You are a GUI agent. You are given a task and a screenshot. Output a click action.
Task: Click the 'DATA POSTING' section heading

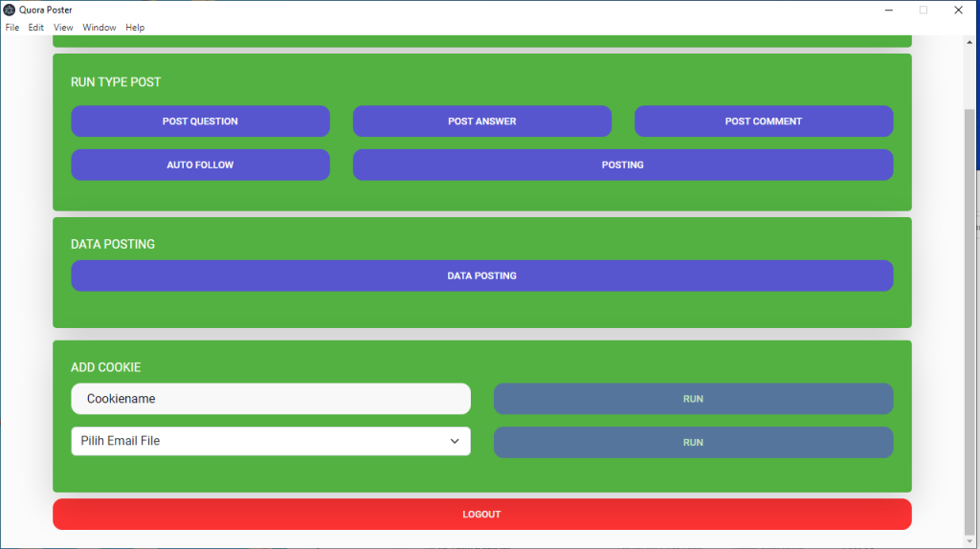pyautogui.click(x=113, y=244)
